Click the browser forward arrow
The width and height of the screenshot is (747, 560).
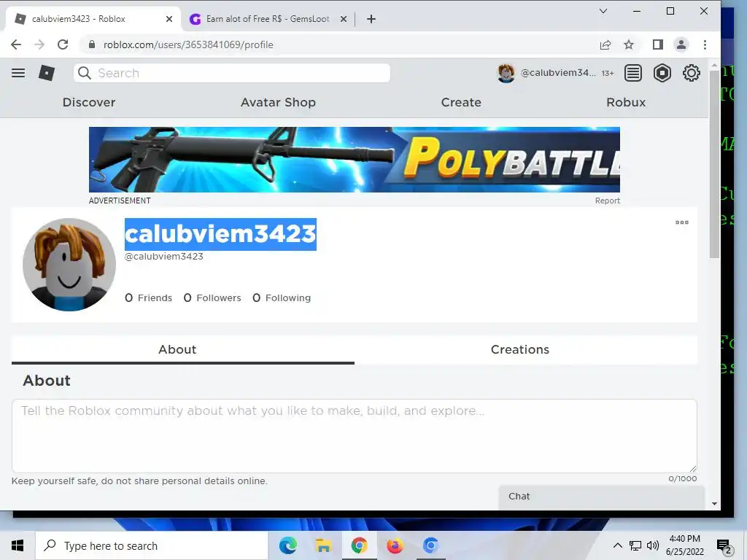point(39,44)
